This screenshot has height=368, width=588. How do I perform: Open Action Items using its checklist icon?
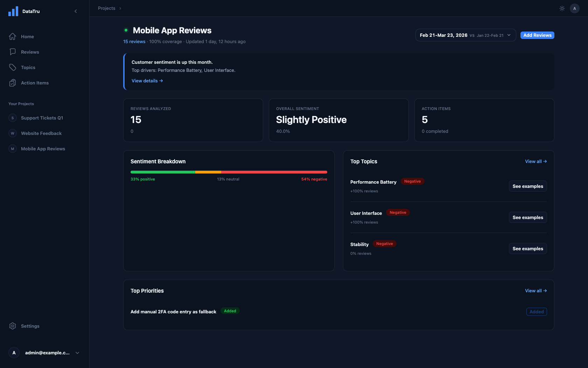13,83
